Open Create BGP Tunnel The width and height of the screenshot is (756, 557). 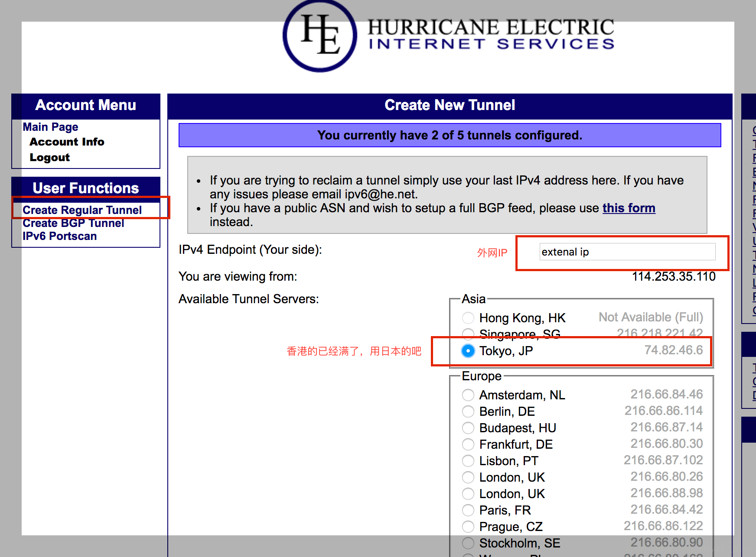pyautogui.click(x=73, y=223)
